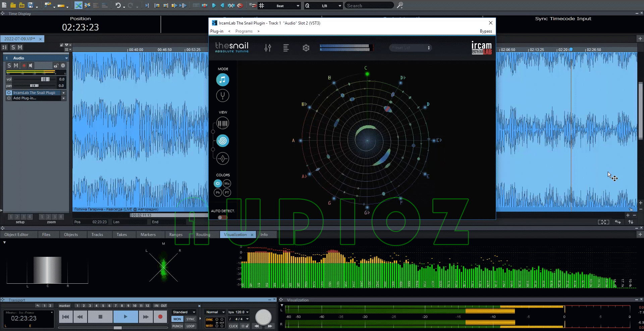Arm the Audio track for recording
This screenshot has height=331, width=644.
24,66
